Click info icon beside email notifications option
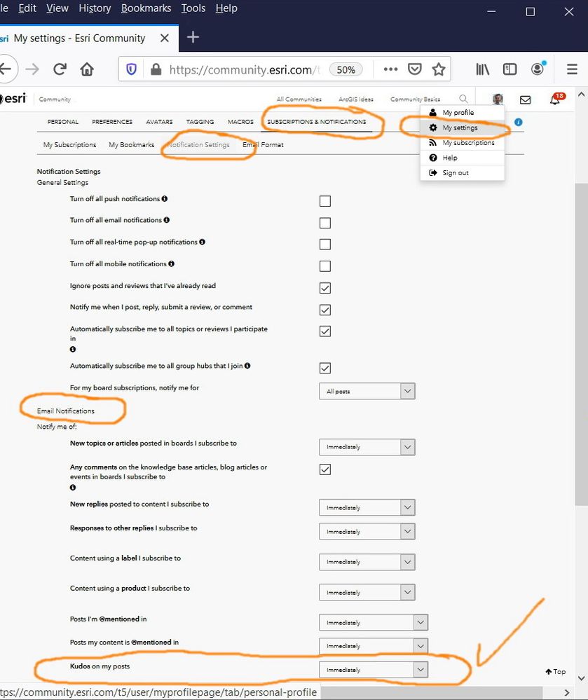Image resolution: width=588 pixels, height=700 pixels. point(167,220)
